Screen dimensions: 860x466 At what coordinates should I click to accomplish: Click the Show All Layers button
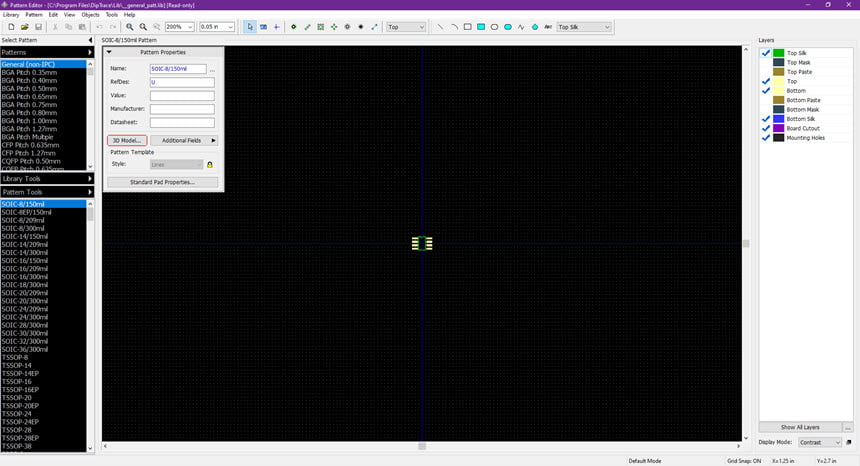(x=800, y=427)
